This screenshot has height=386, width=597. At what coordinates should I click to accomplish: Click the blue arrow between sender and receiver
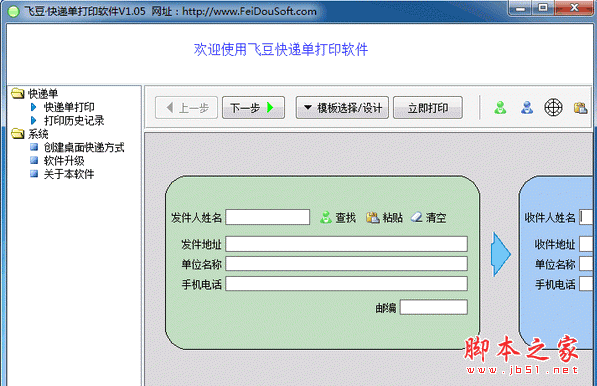click(501, 254)
